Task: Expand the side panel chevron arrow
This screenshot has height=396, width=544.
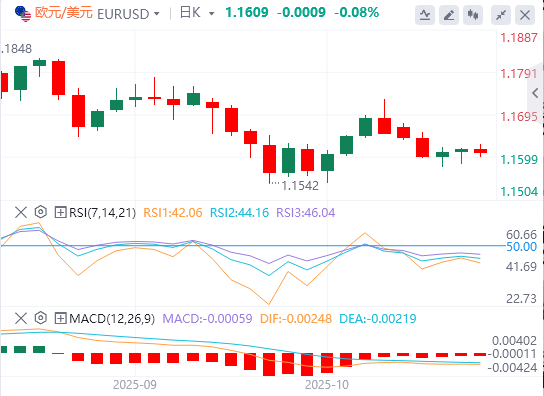Action: (535, 93)
